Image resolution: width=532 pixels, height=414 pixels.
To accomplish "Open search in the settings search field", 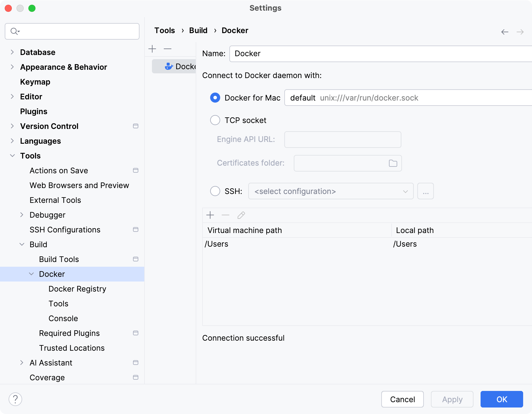I will point(72,31).
